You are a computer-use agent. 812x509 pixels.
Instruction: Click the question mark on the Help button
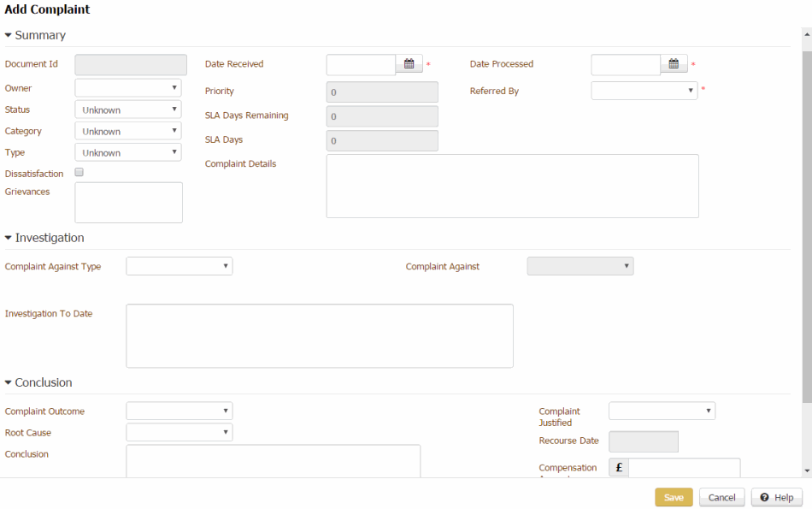764,497
